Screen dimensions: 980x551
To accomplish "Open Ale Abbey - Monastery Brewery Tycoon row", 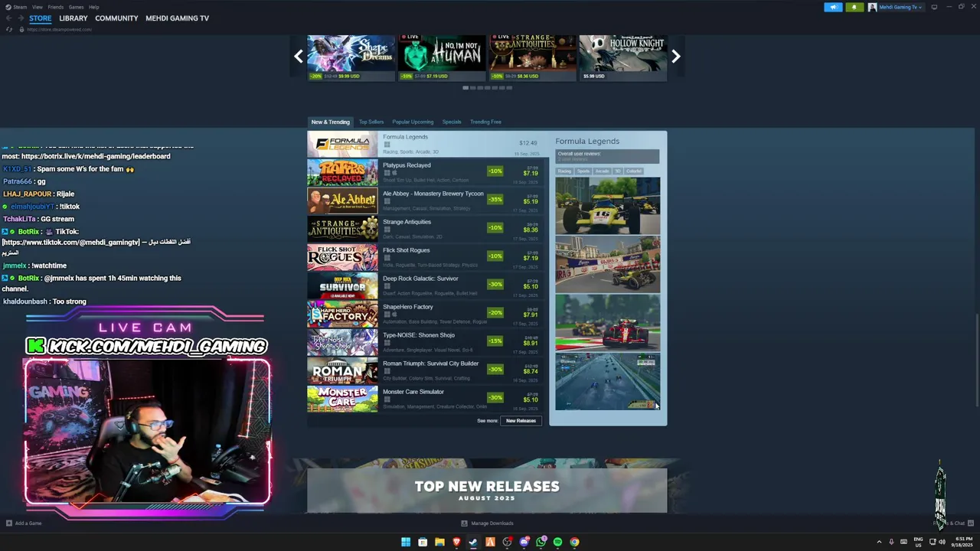I will [x=428, y=201].
